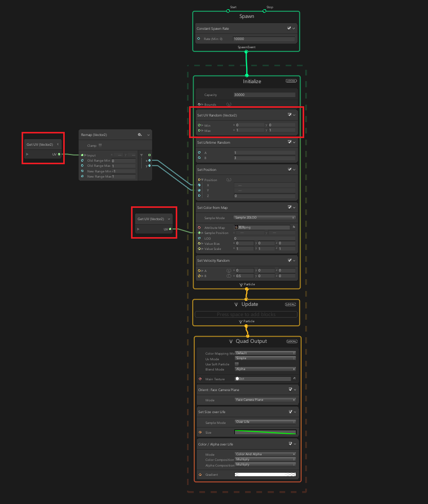This screenshot has width=428, height=504.
Task: Disable the Color / Alpha over Life checkbox
Action: [x=290, y=444]
